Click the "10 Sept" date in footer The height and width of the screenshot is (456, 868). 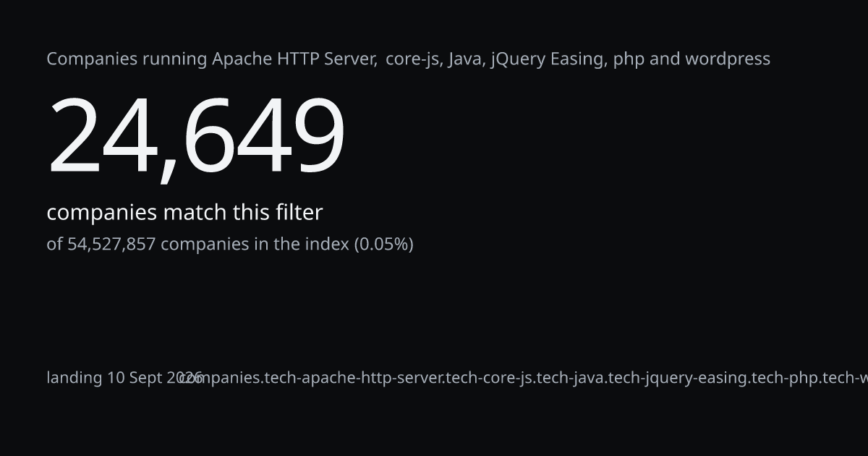[135, 378]
